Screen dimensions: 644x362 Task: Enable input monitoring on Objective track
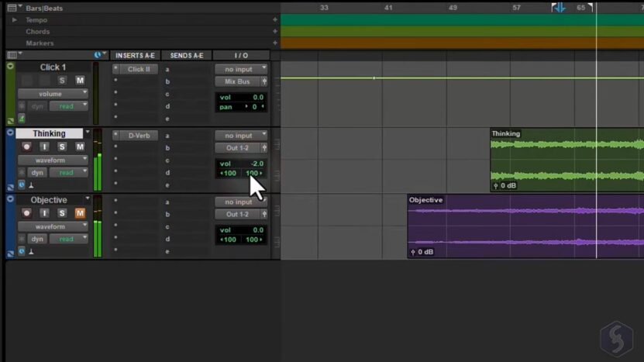(x=44, y=213)
